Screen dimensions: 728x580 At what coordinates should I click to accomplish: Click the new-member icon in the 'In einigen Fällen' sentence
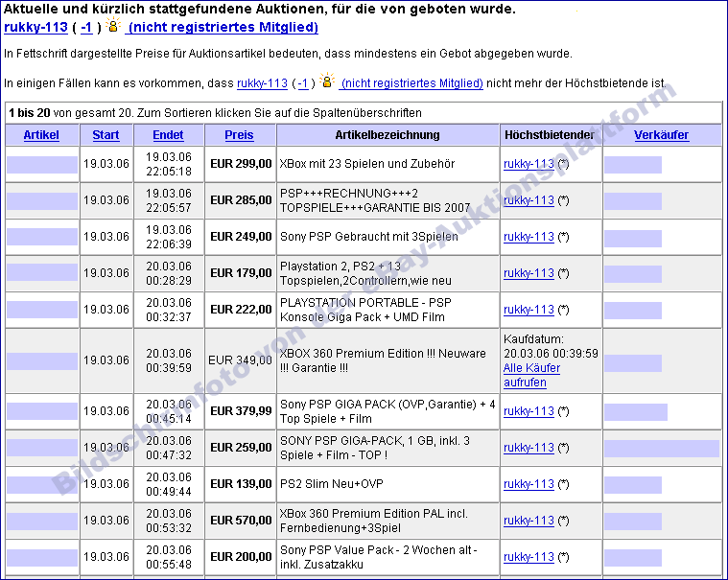pos(327,81)
